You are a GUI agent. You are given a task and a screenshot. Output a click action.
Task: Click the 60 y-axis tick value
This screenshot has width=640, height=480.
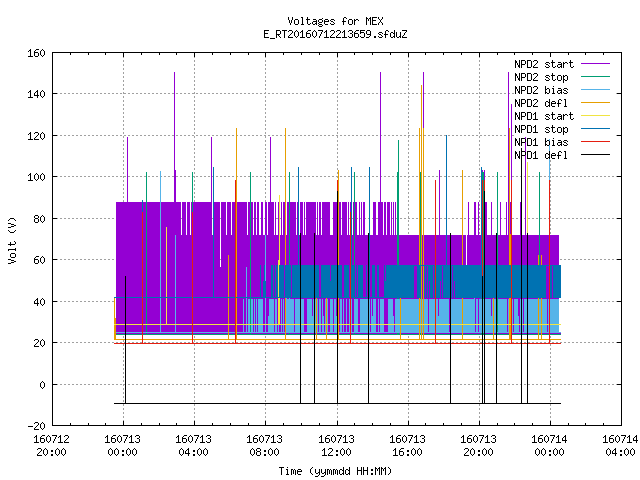coord(39,260)
